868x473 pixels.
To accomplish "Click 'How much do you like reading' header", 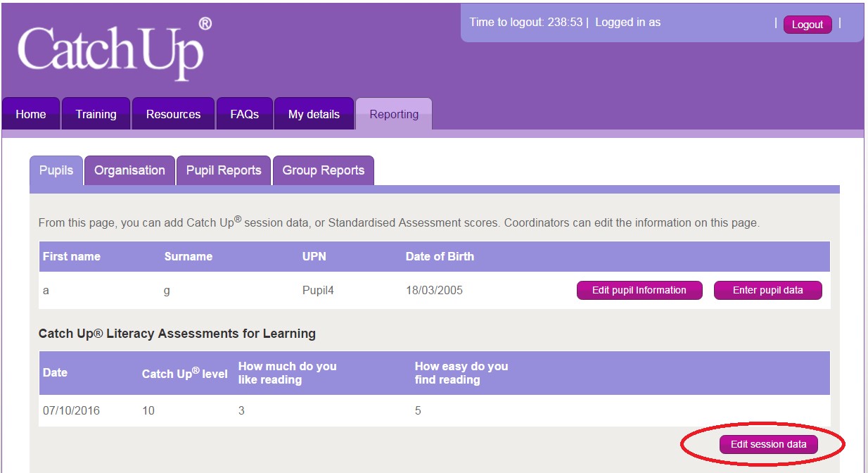I will (x=288, y=373).
